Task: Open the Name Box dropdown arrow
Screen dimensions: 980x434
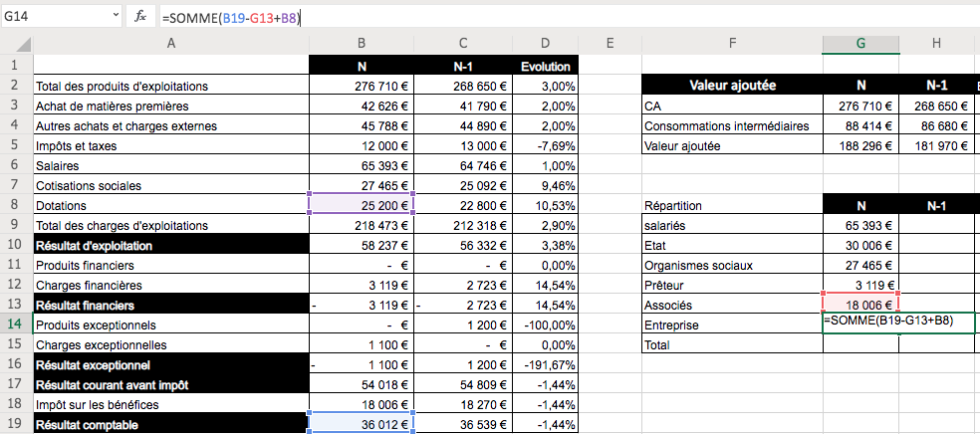Action: tap(116, 18)
